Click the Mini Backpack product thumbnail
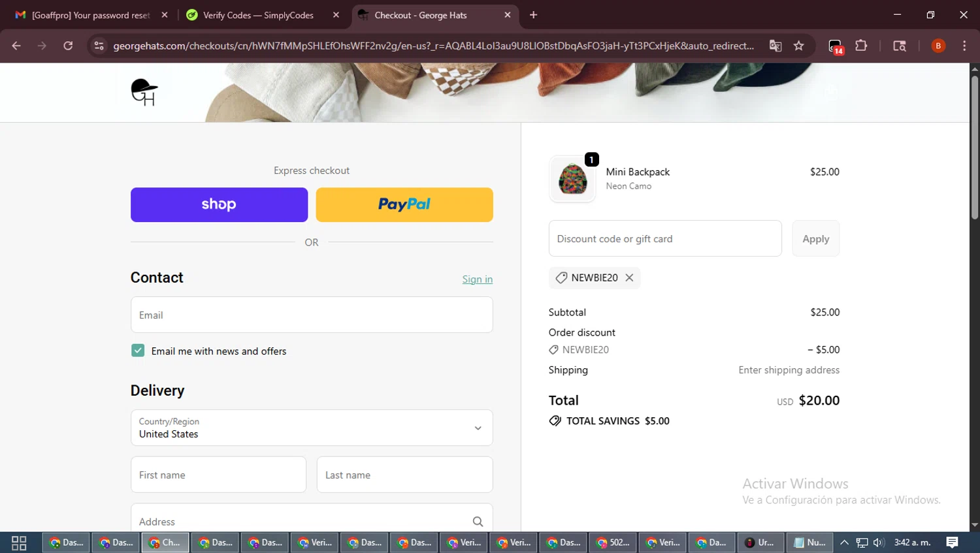The height and width of the screenshot is (553, 980). (572, 179)
